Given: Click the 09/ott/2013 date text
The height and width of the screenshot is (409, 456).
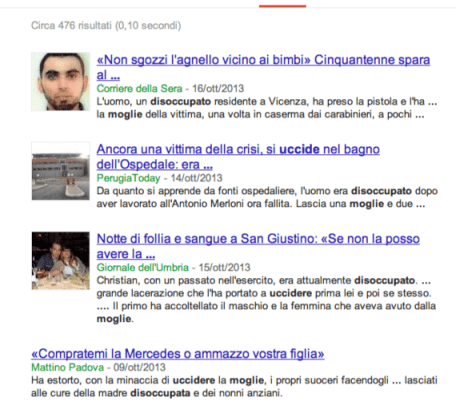Looking at the screenshot, I should (139, 367).
